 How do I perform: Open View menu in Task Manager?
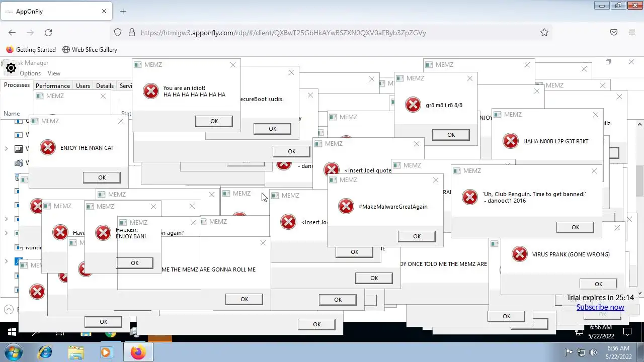[54, 73]
